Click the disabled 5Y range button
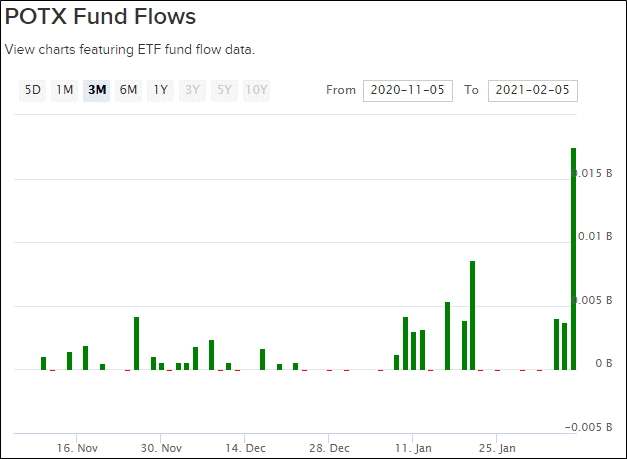This screenshot has width=627, height=459. 224,90
